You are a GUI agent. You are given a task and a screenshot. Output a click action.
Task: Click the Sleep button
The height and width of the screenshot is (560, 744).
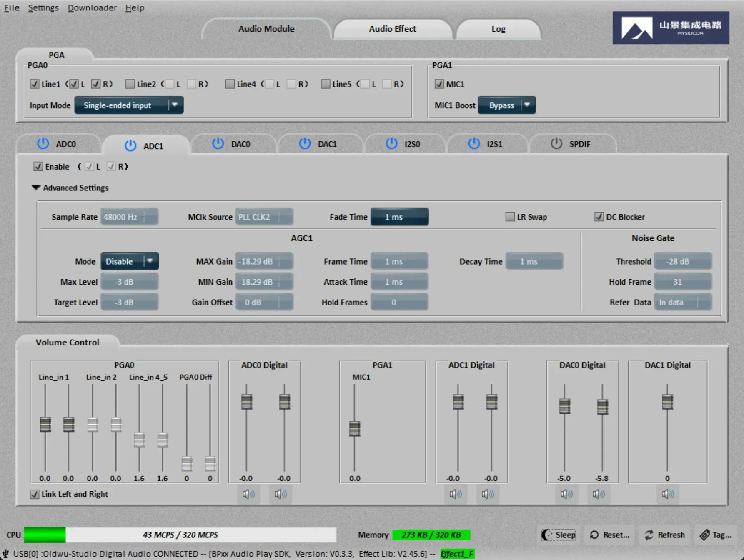pos(559,535)
